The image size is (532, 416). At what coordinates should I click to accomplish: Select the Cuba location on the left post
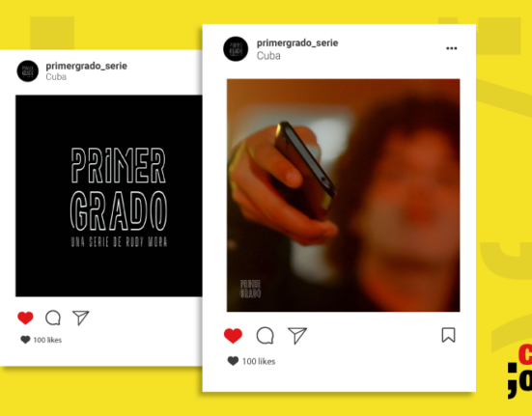pos(56,77)
